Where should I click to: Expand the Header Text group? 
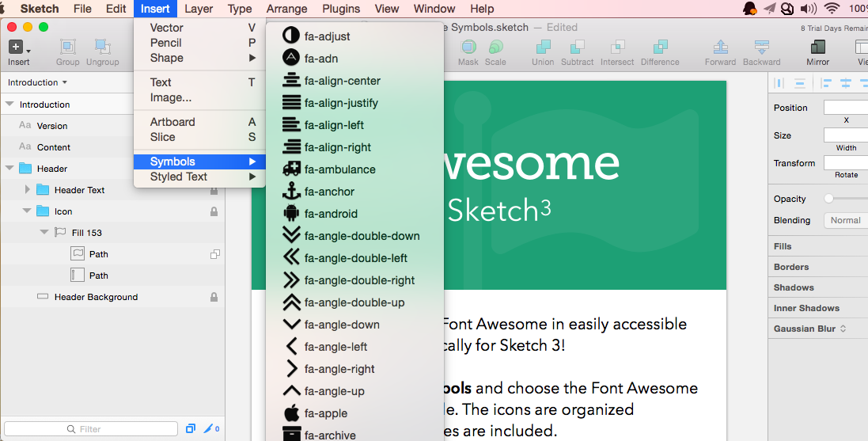[27, 189]
